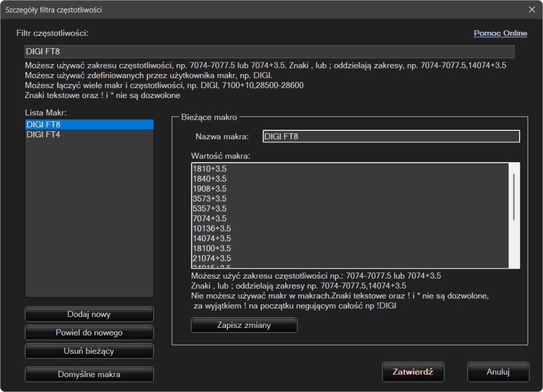This screenshot has height=392, width=543.
Task: Place cursor on the 3573+3.5 line
Action: pos(209,199)
